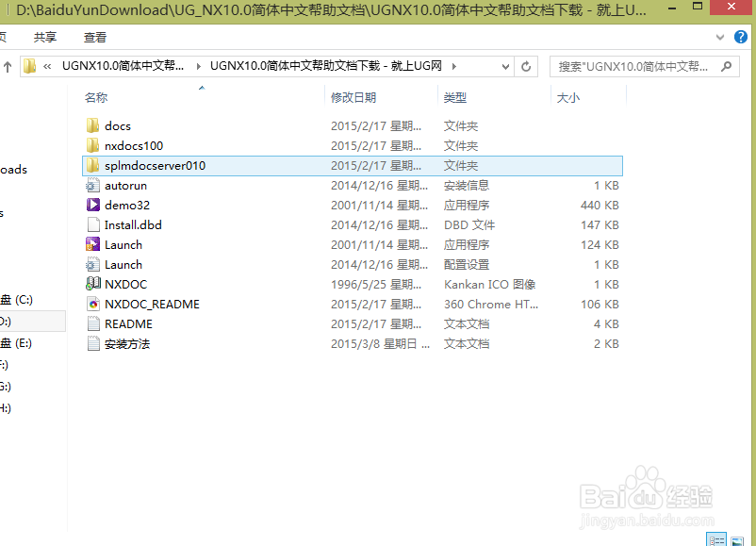
Task: Expand subfolders after 就上UG网 breadcrumb
Action: (453, 67)
